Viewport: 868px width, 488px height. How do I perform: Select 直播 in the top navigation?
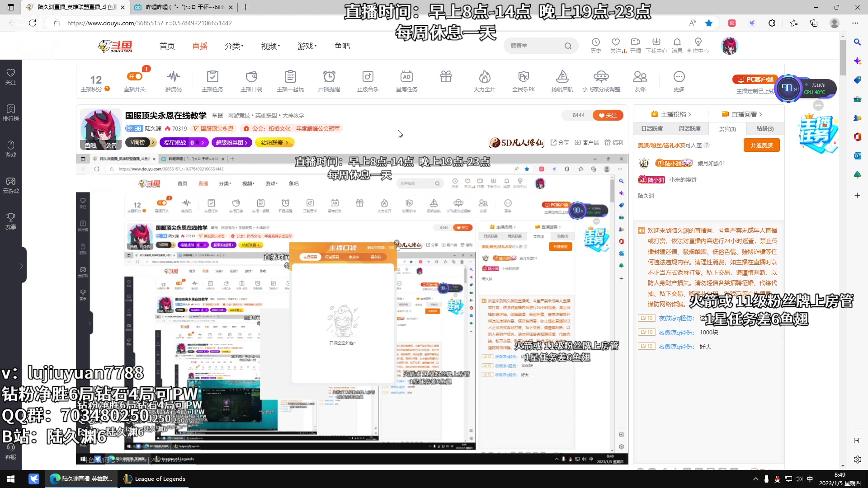point(200,46)
